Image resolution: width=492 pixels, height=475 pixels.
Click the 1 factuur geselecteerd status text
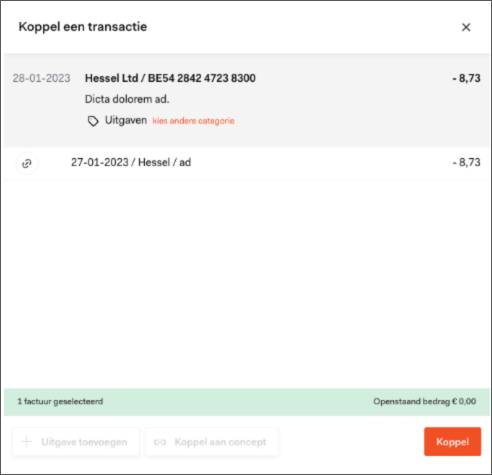point(60,401)
